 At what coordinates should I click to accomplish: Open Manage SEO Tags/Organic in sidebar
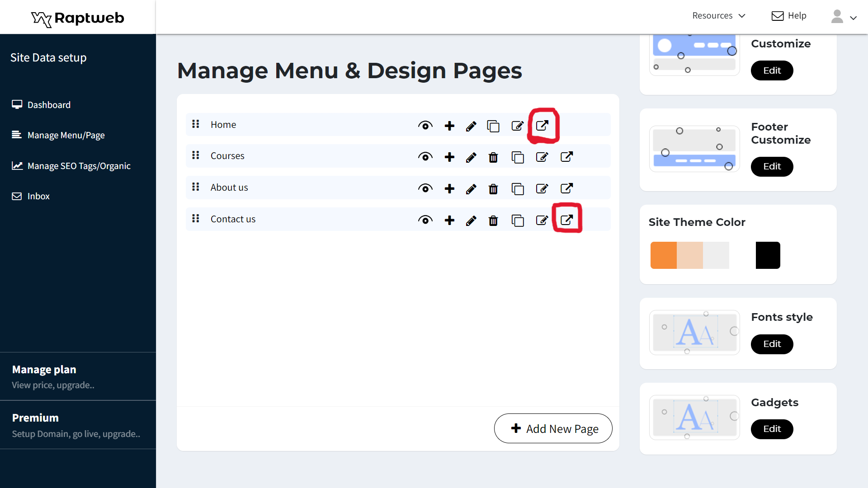click(x=71, y=166)
